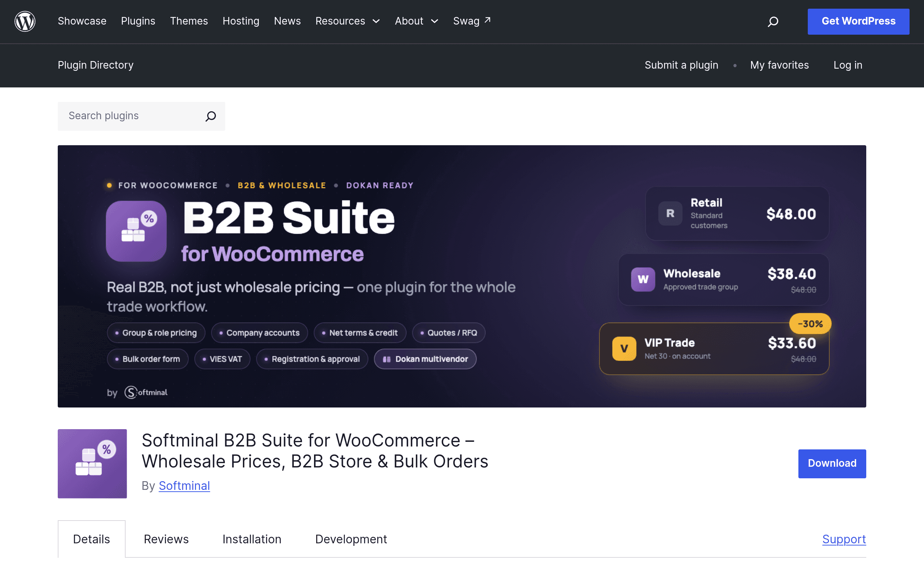
Task: Open the Support link
Action: click(x=844, y=539)
